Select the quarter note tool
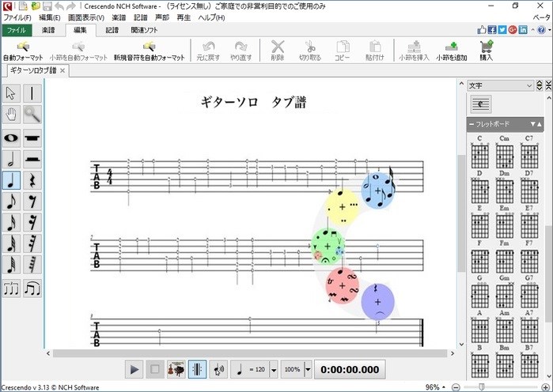 pos(11,180)
